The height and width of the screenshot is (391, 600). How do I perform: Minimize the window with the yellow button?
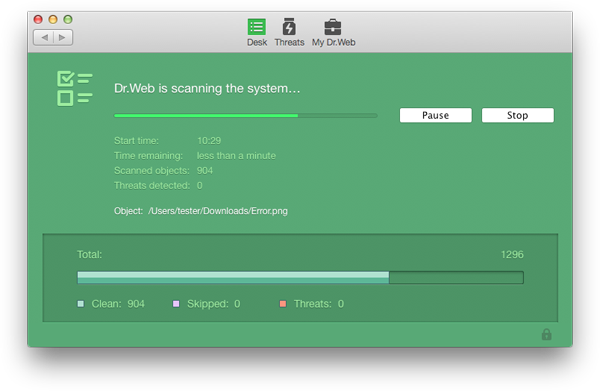(53, 19)
